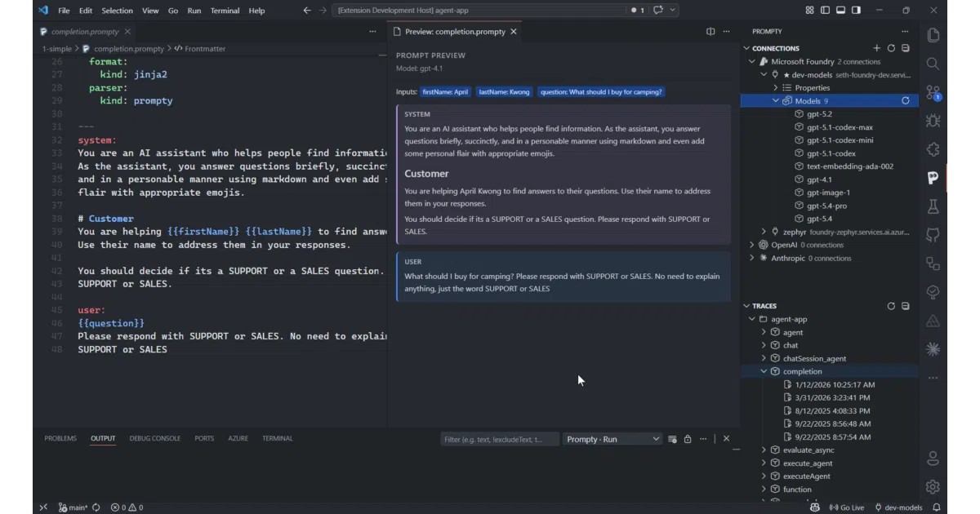Collapse the Microsoft Foundry node
This screenshot has height=514, width=980.
click(752, 61)
